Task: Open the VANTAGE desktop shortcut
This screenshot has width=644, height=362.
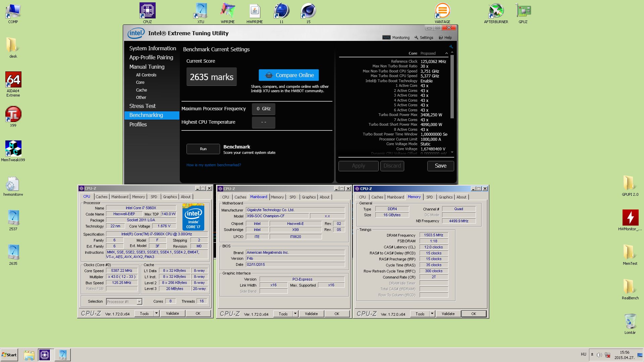Action: 442,13
